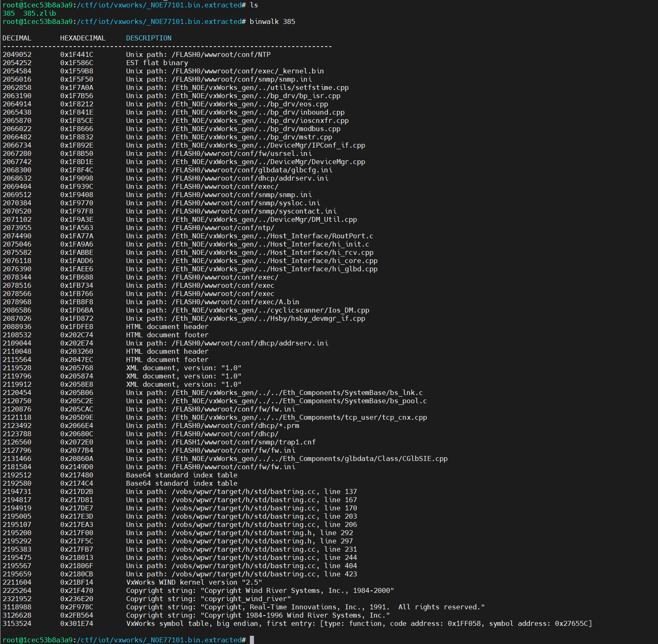Viewport: 658px width, 644px height.
Task: Select the A.bin exec path line
Action: coord(212,302)
